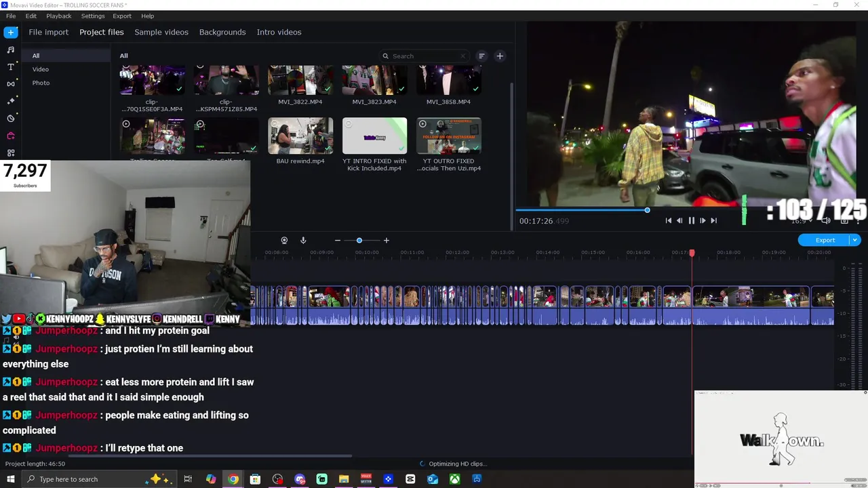868x488 pixels.
Task: Open Windows Start menu
Action: point(11,479)
